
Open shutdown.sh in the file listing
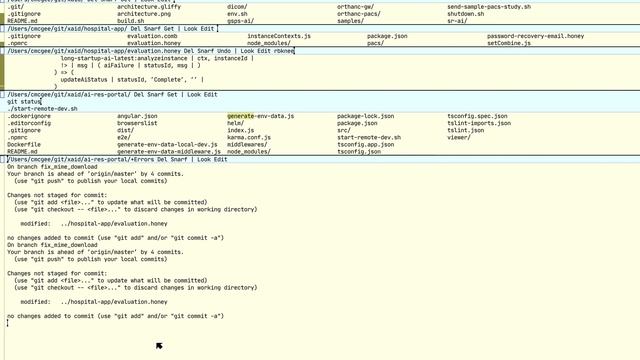466,14
